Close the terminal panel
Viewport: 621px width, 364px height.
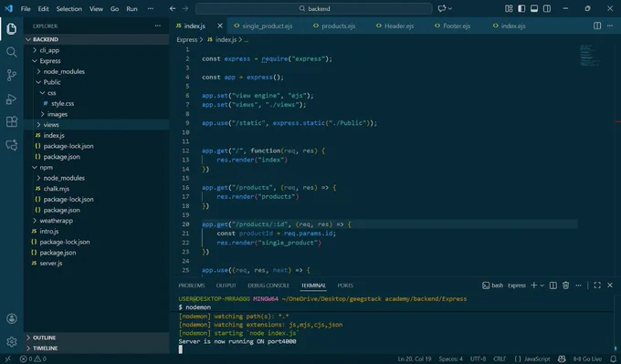pyautogui.click(x=610, y=286)
